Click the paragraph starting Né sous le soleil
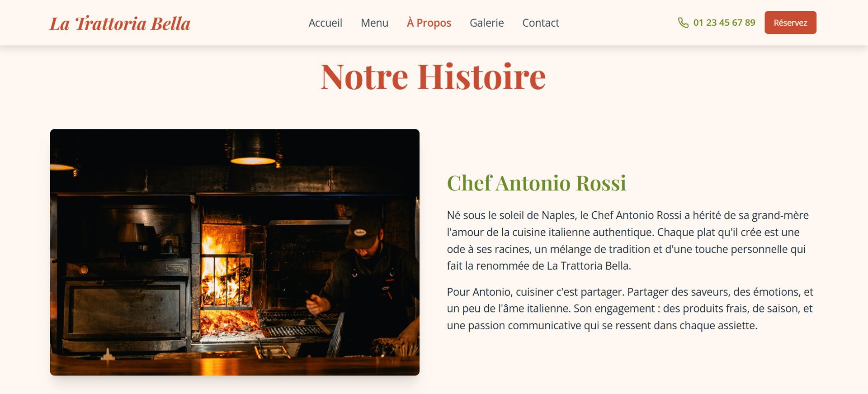Viewport: 868px width, 394px height. 627,240
